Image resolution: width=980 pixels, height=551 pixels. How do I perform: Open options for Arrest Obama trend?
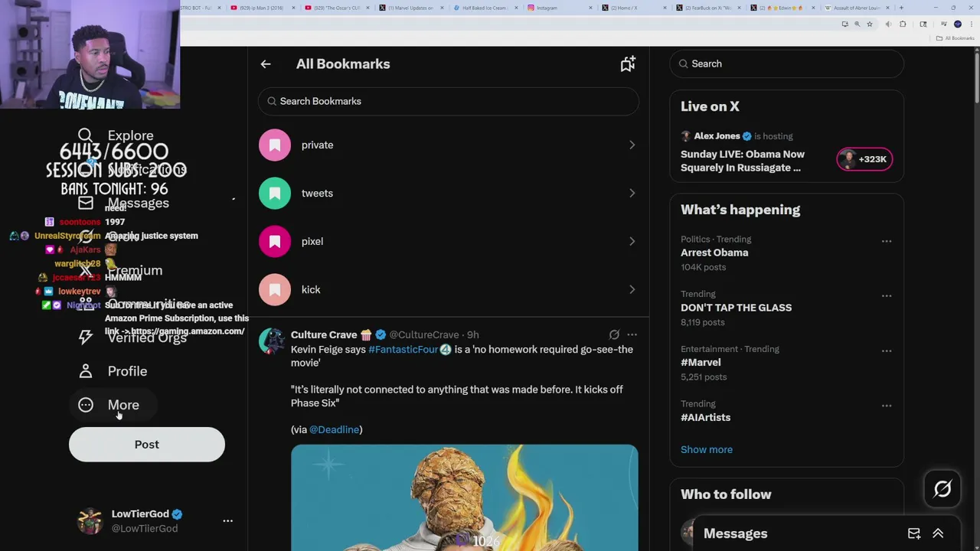[887, 241]
